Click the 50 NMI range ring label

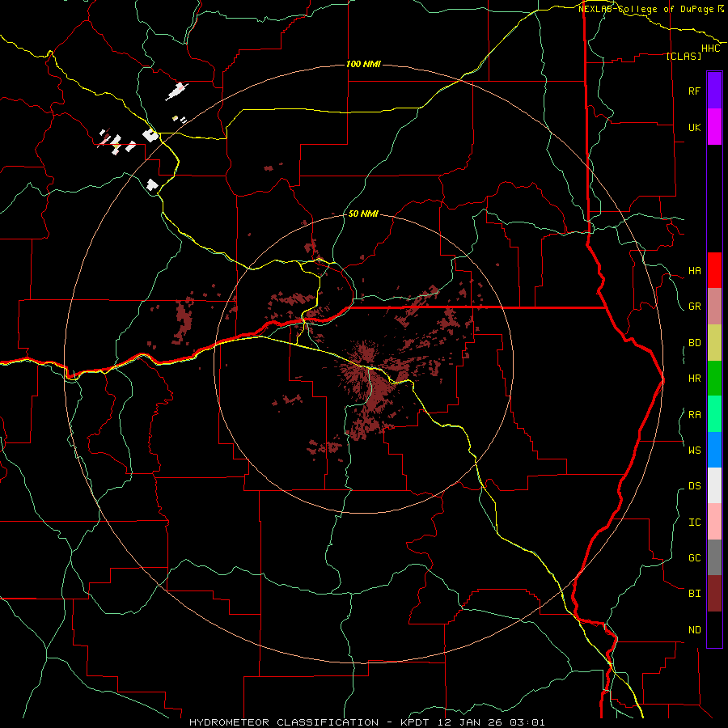[x=363, y=214]
